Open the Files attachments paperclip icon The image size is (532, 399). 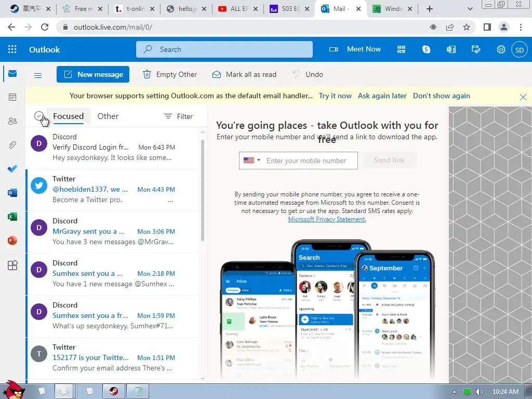(x=12, y=145)
